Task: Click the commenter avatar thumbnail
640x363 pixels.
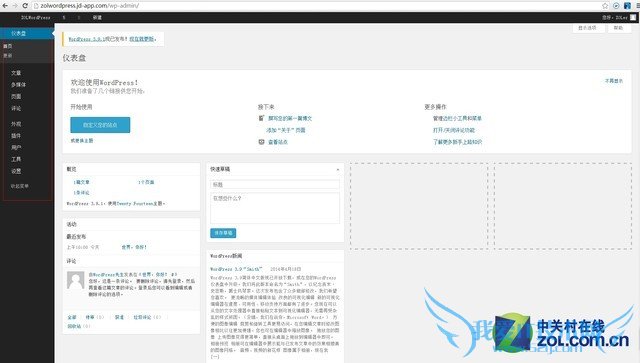Action: [76, 281]
